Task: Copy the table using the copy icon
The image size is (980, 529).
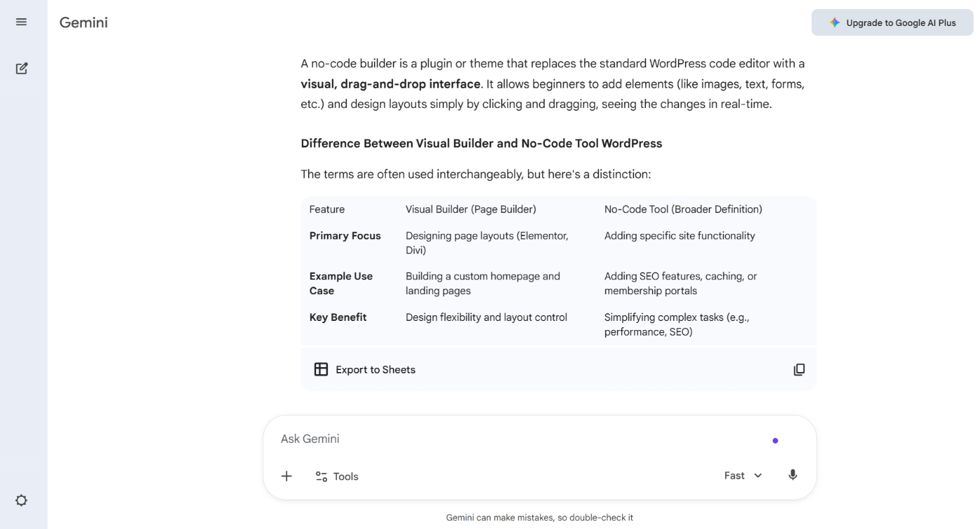Action: (799, 370)
